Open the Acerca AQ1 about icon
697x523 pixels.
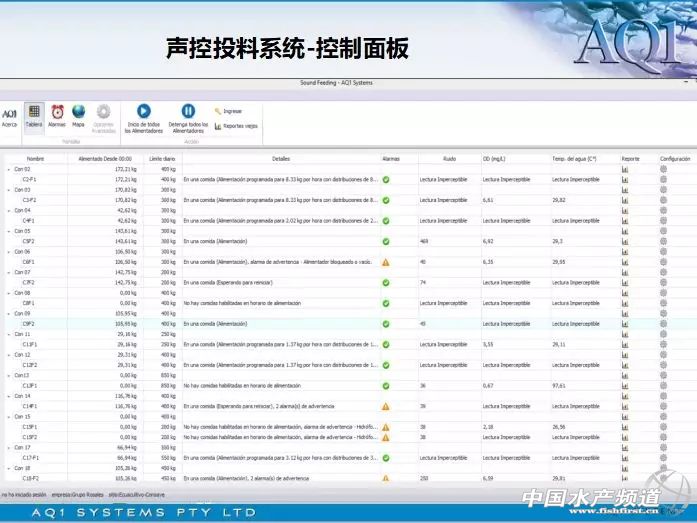click(9, 116)
